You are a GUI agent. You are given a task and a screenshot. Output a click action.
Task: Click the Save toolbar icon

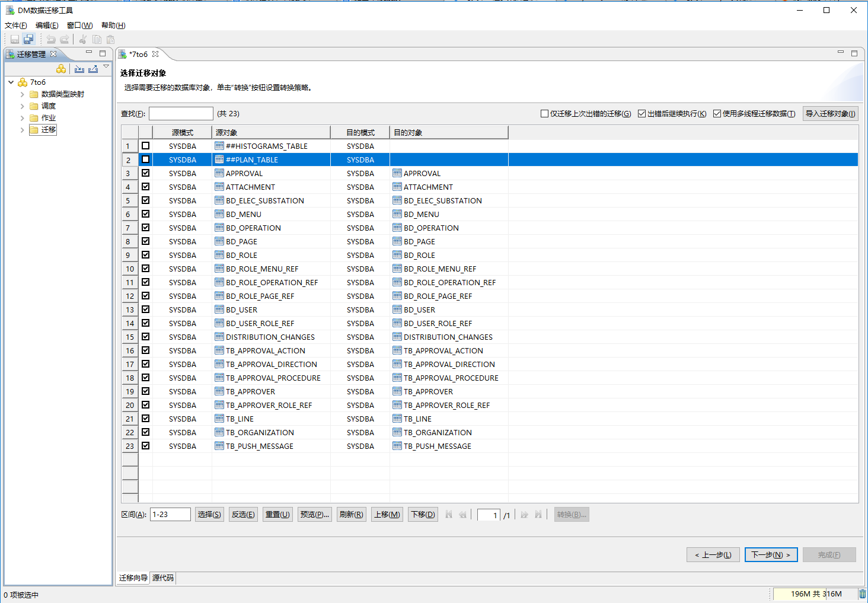[15, 39]
